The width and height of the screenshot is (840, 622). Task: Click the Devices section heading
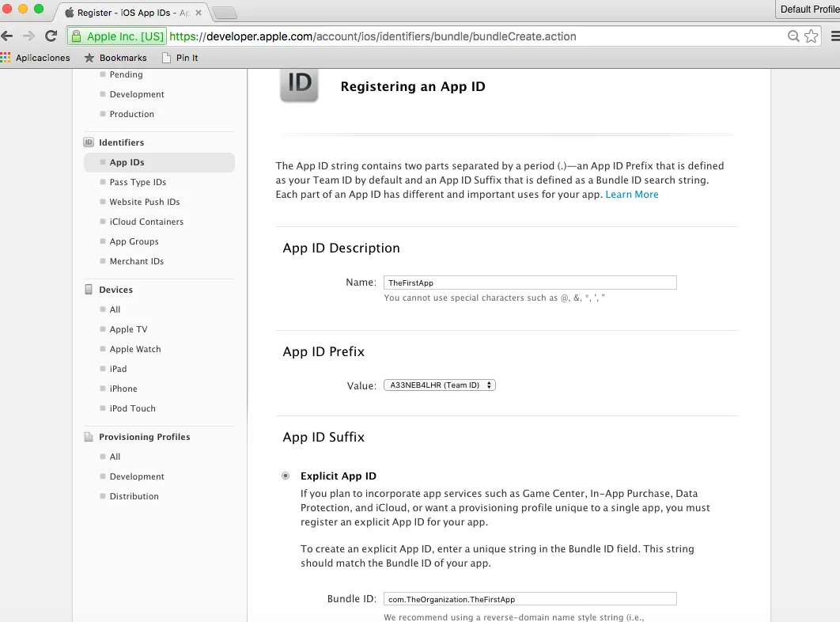115,290
